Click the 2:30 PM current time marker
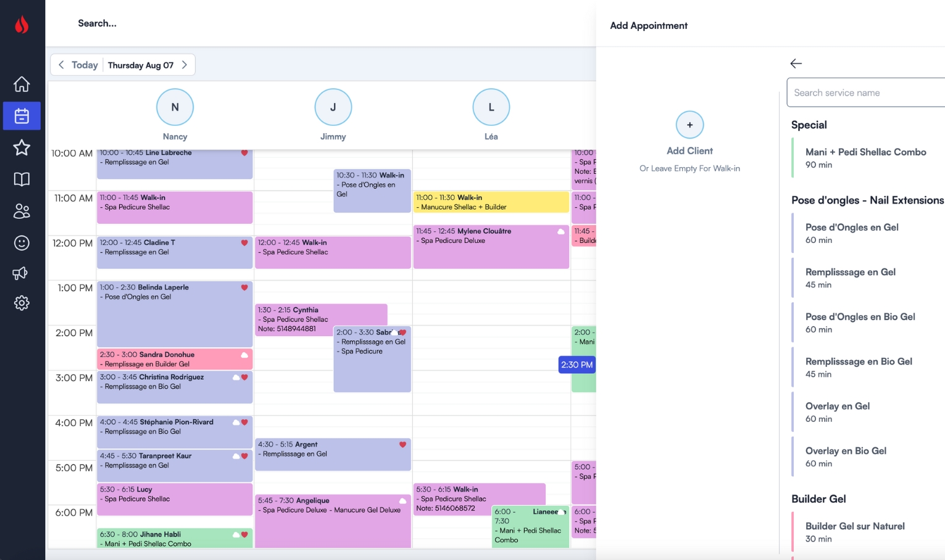945x560 pixels. pyautogui.click(x=577, y=364)
